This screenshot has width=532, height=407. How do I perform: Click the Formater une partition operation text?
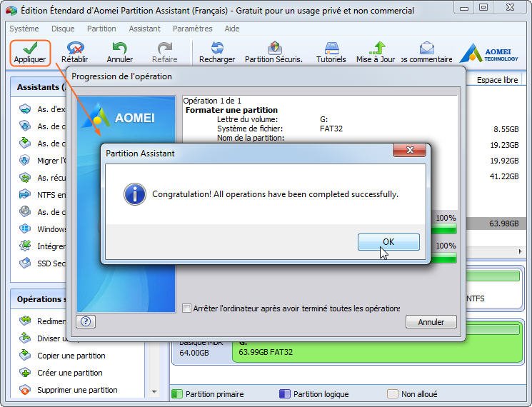[231, 110]
